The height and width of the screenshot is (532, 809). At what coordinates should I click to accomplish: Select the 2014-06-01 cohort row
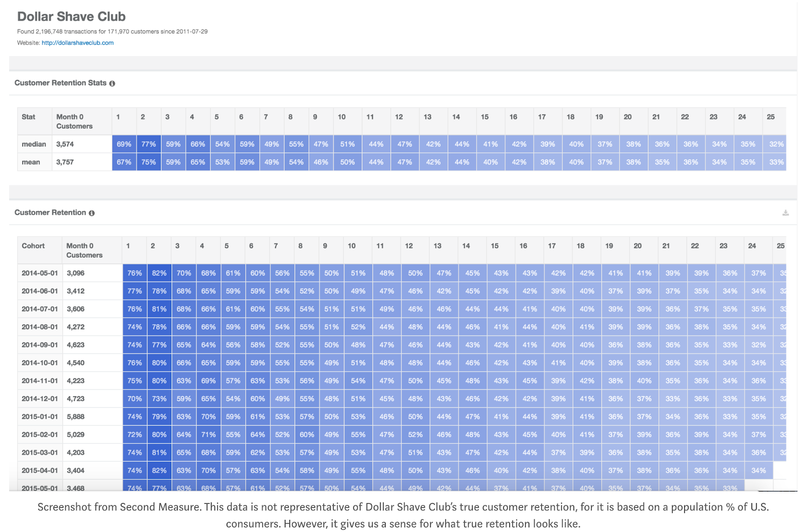coord(401,291)
